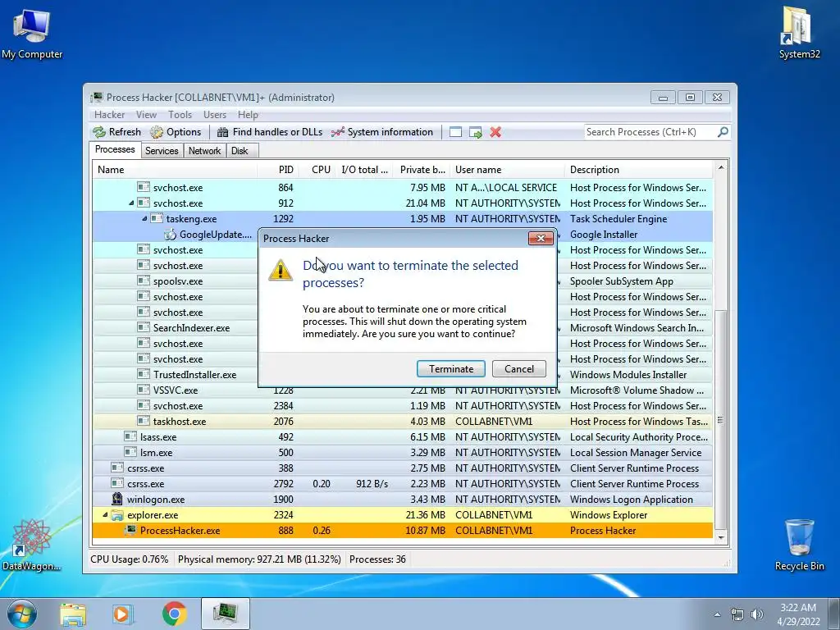Switch to the Network tab
The height and width of the screenshot is (630, 840).
pyautogui.click(x=204, y=151)
